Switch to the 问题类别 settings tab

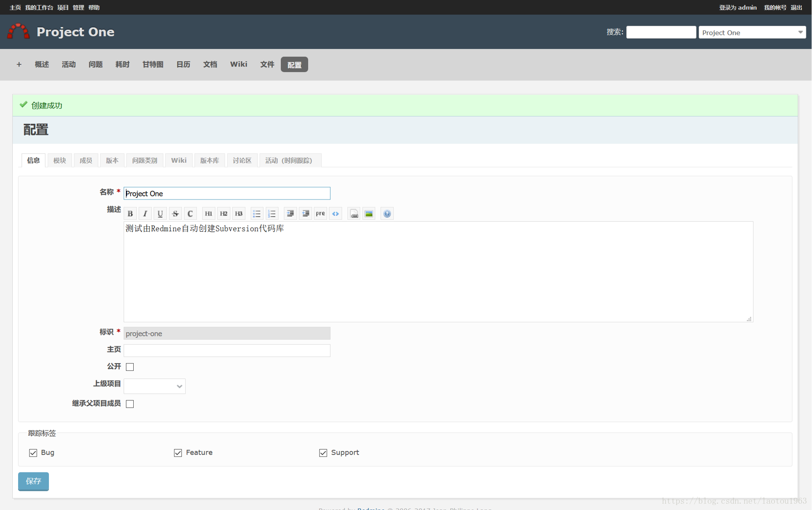pos(145,160)
